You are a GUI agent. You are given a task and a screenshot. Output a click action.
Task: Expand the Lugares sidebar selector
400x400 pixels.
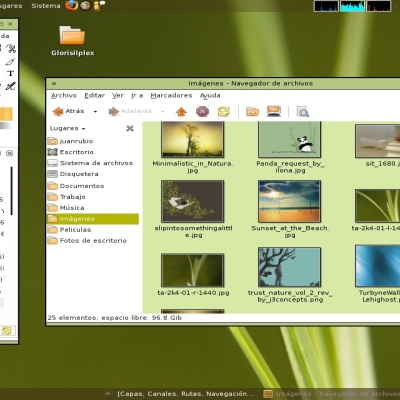coord(67,128)
